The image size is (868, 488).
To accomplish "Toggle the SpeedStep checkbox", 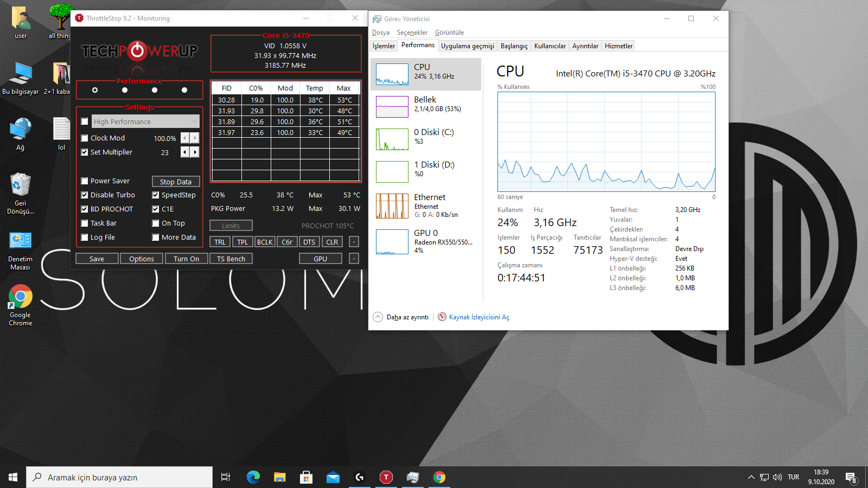I will coord(156,195).
